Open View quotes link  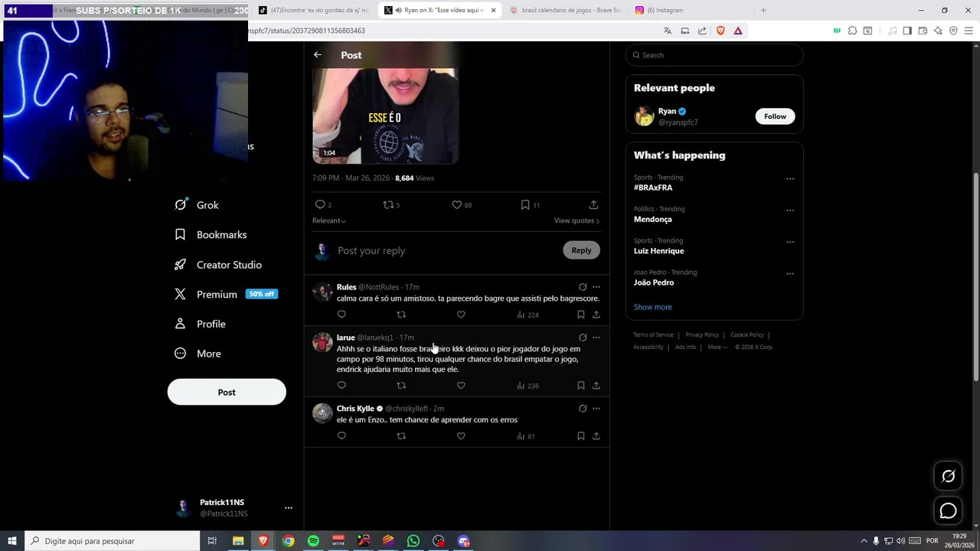tap(577, 220)
